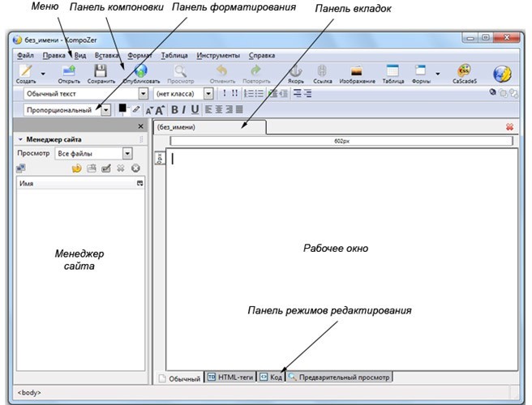
Task: Click the Просмотр magnifier toolbar icon
Action: (180, 70)
